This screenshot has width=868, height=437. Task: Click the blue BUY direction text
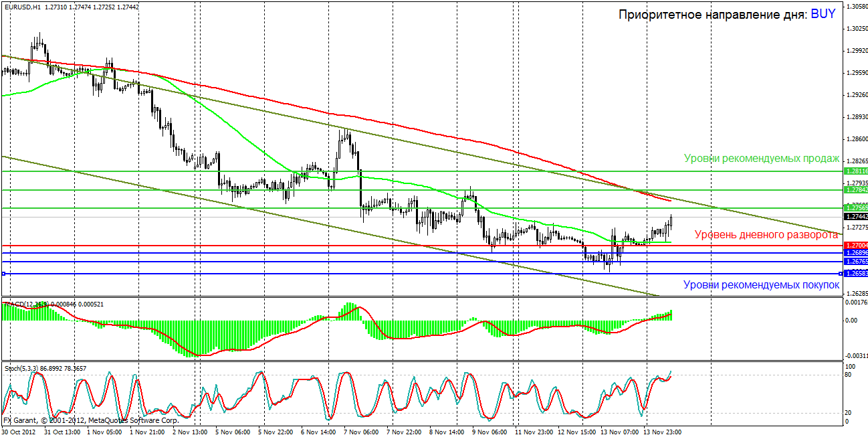coord(823,14)
